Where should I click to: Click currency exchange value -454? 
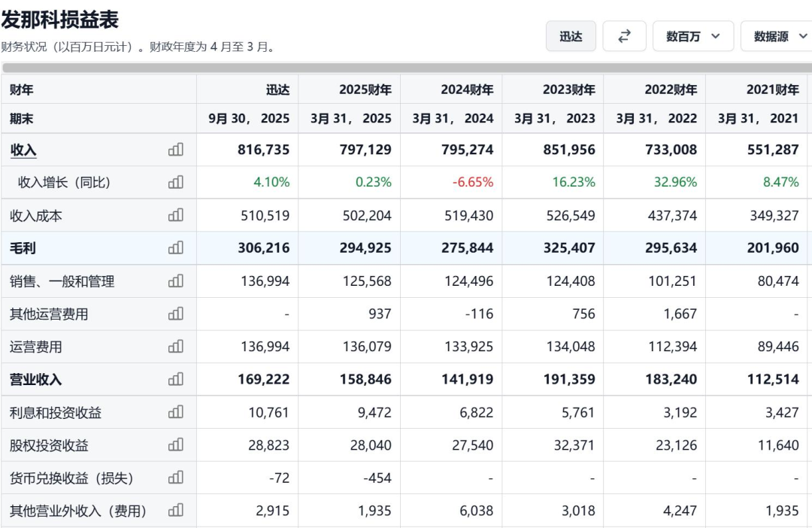point(377,477)
